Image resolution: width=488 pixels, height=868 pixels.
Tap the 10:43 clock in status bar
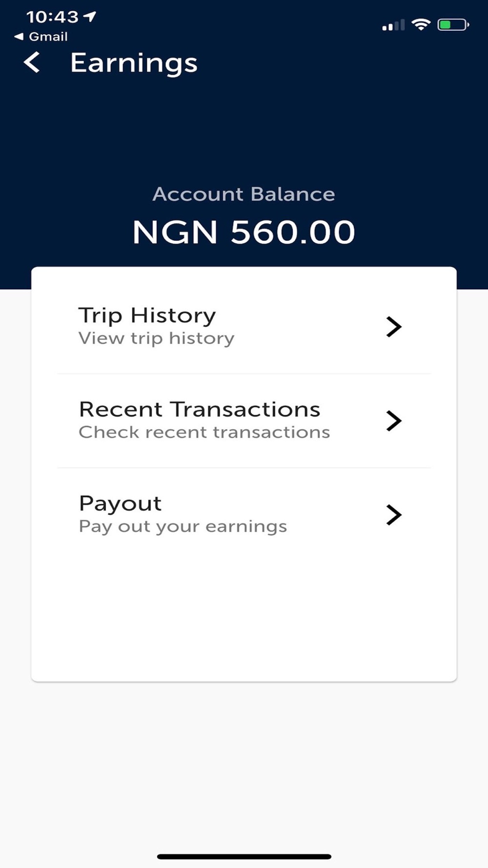(52, 17)
